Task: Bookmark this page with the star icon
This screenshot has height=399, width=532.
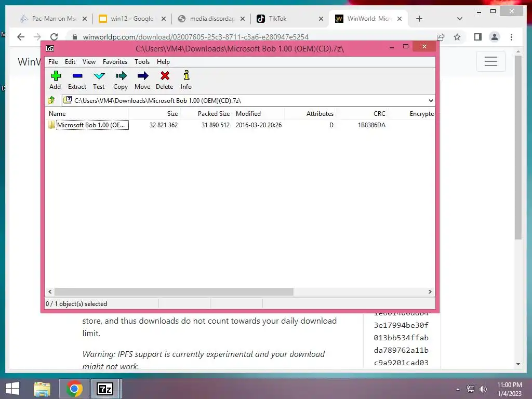Action: click(x=457, y=37)
